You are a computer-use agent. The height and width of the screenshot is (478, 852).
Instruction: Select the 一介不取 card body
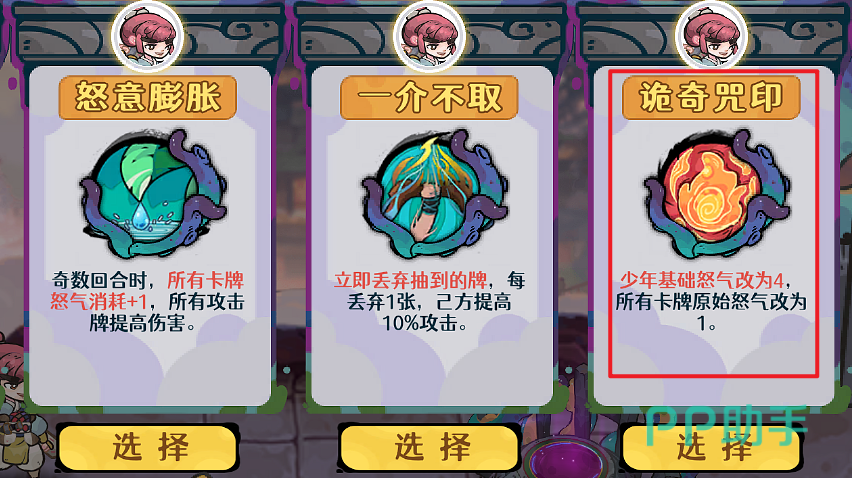coord(432,236)
